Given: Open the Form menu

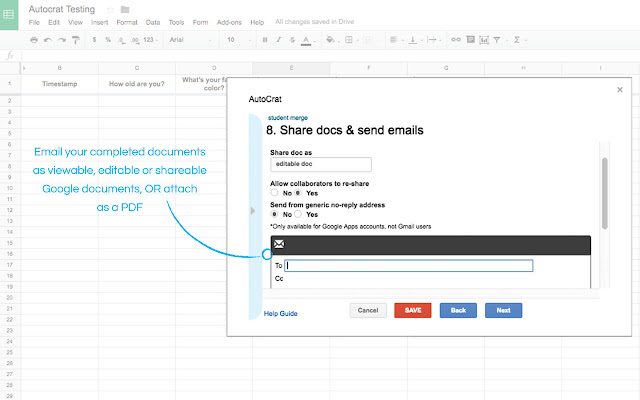Looking at the screenshot, I should [200, 22].
